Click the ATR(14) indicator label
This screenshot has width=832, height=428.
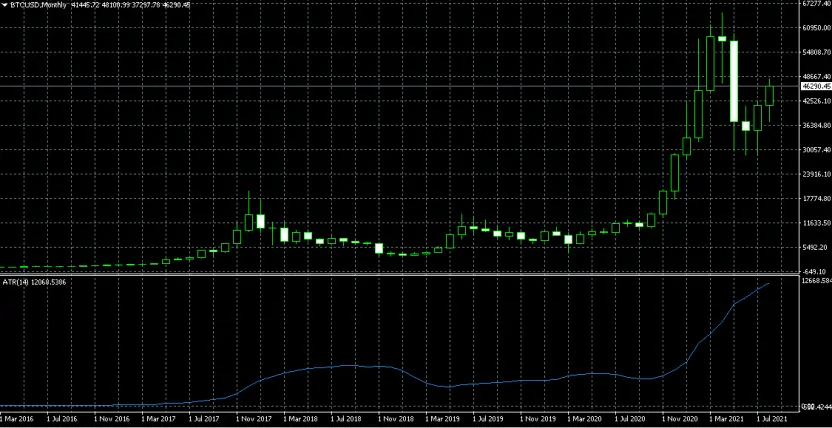tap(35, 282)
